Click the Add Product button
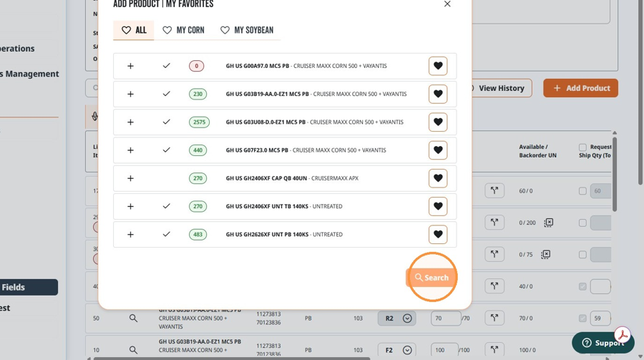 pos(581,88)
